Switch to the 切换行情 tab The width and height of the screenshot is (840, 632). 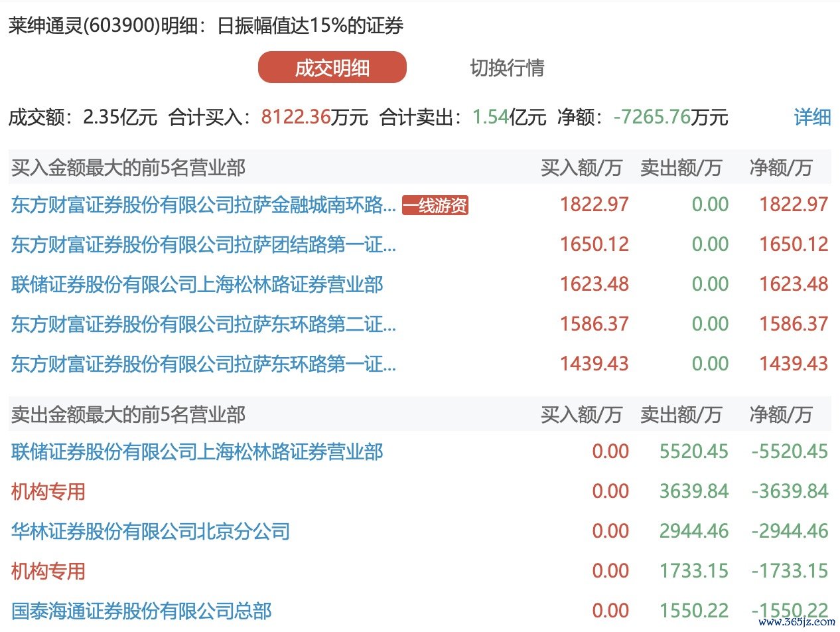pos(507,68)
